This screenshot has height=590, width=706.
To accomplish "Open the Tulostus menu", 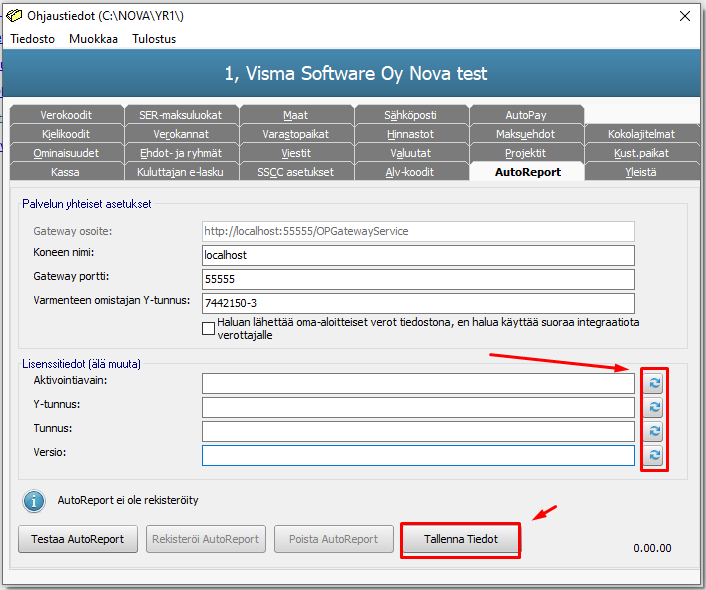I will pos(154,39).
